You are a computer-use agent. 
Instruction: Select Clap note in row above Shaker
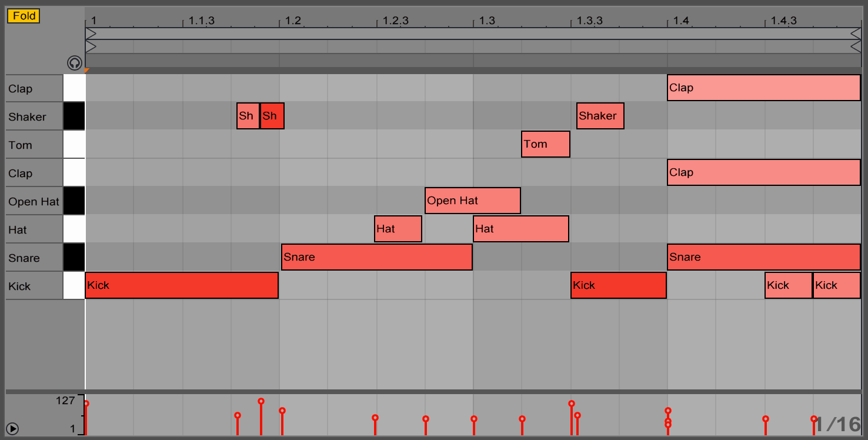point(764,88)
